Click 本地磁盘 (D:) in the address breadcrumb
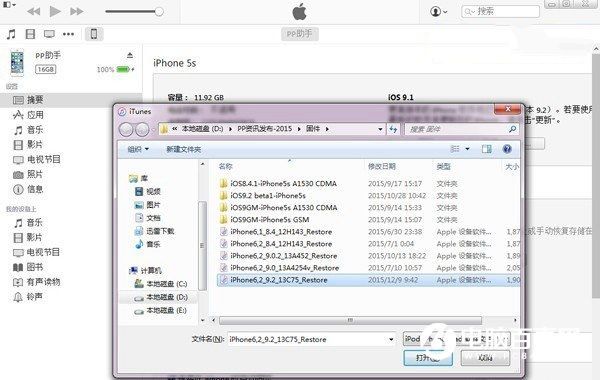Viewport: 600px width, 380px height. click(x=202, y=129)
